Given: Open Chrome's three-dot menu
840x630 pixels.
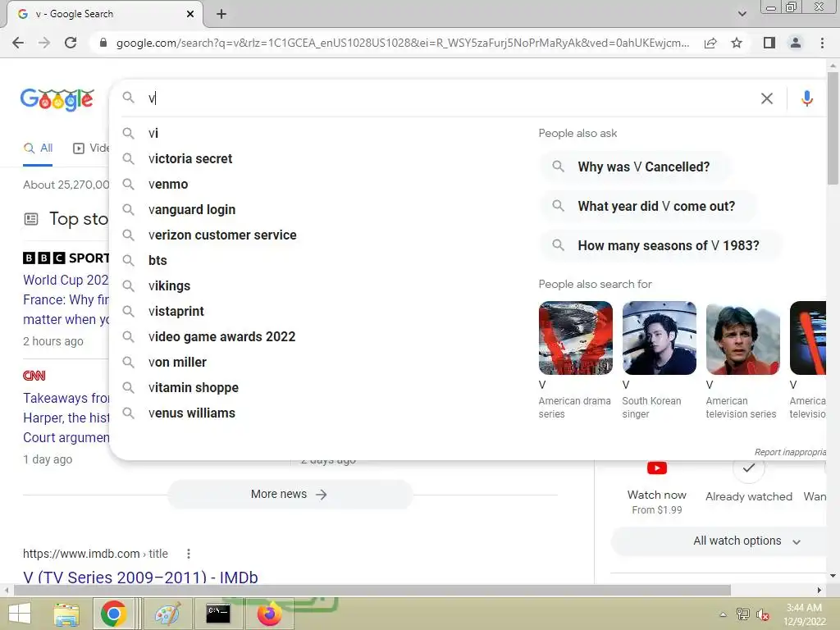Looking at the screenshot, I should [822, 43].
